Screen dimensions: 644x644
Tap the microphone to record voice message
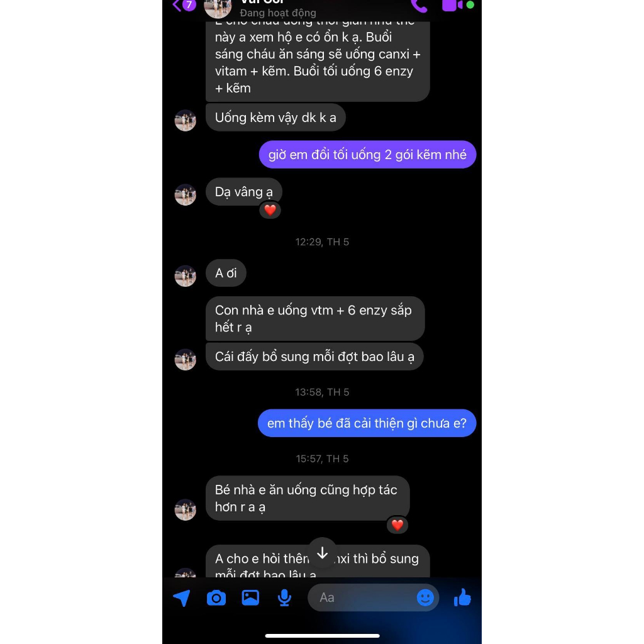click(284, 597)
